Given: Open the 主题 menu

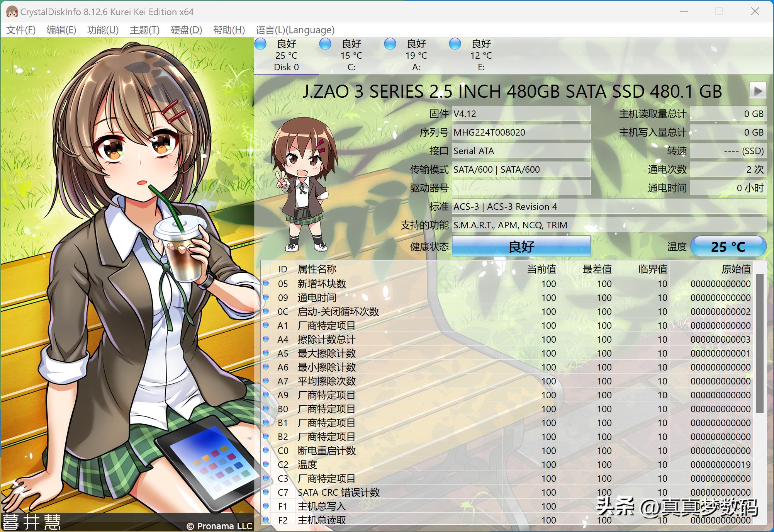Looking at the screenshot, I should (144, 30).
